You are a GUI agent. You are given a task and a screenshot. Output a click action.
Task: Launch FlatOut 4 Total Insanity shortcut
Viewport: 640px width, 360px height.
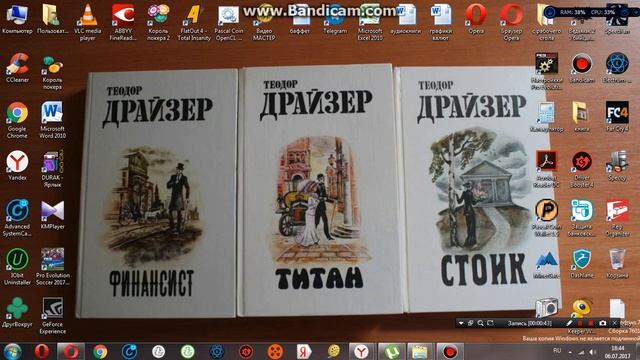click(x=194, y=22)
